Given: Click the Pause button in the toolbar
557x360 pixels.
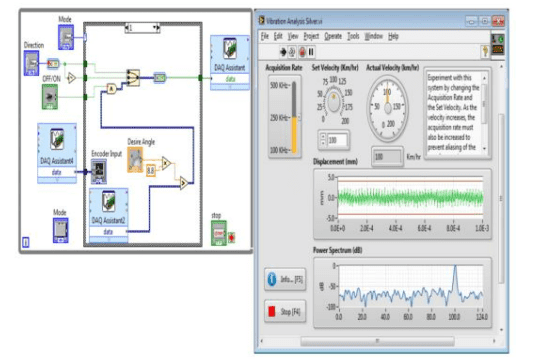Looking at the screenshot, I should (x=311, y=52).
